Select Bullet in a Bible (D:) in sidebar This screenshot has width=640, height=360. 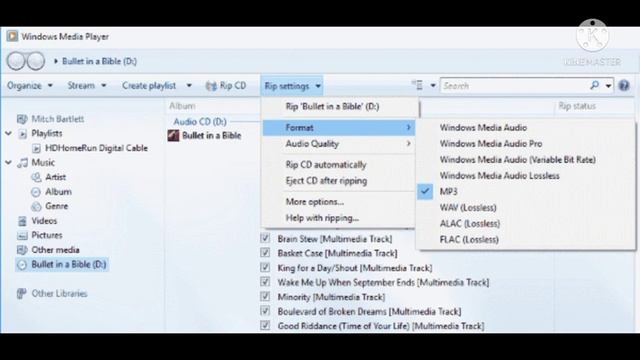(x=62, y=264)
